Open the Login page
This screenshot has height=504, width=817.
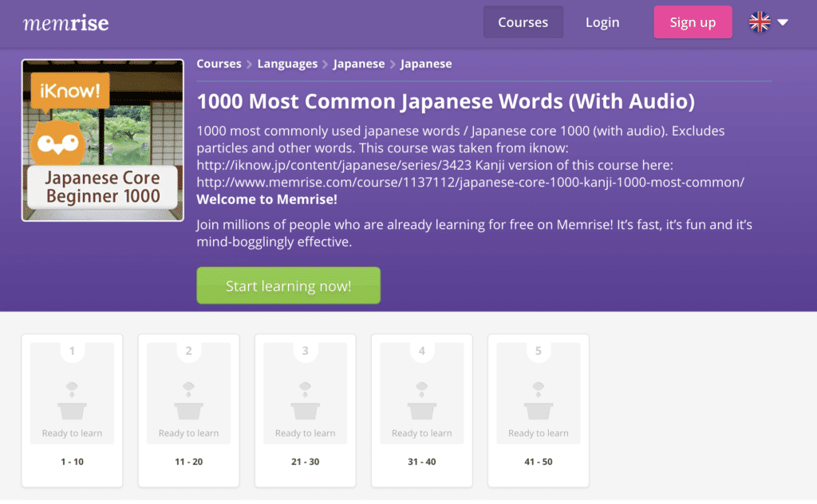point(602,22)
